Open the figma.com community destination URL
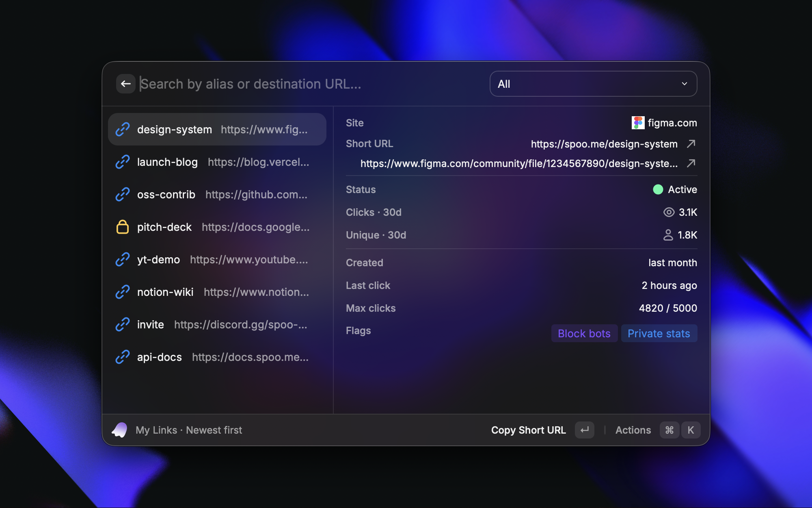Screen dimensions: 812x508 tap(519, 163)
